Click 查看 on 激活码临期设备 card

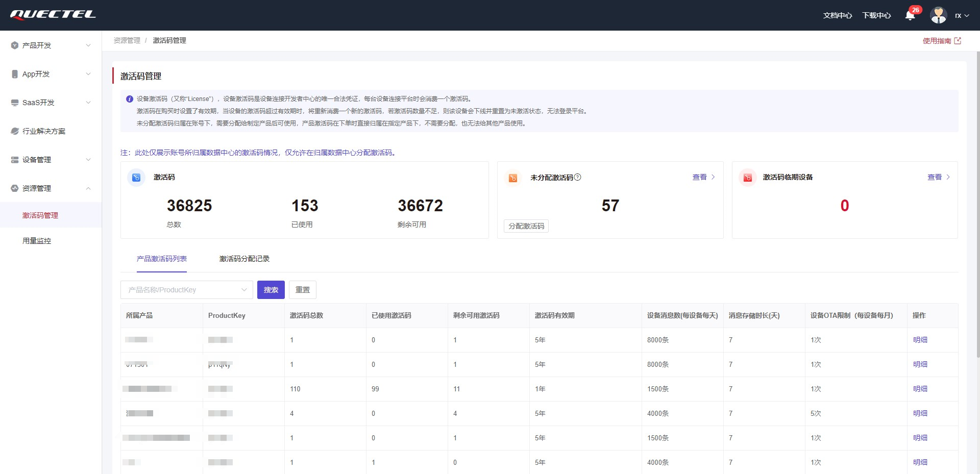pyautogui.click(x=935, y=177)
